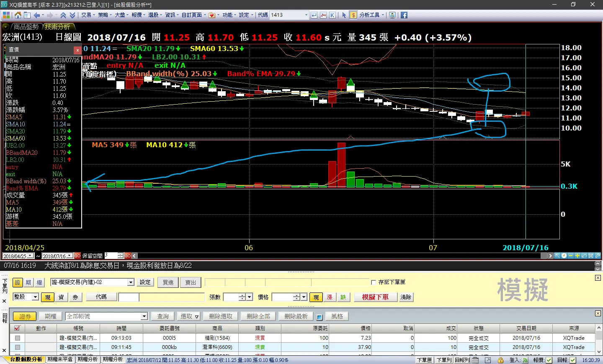The image size is (603, 364).
Task: Click the 代碼 stock code input field
Action: 129,297
